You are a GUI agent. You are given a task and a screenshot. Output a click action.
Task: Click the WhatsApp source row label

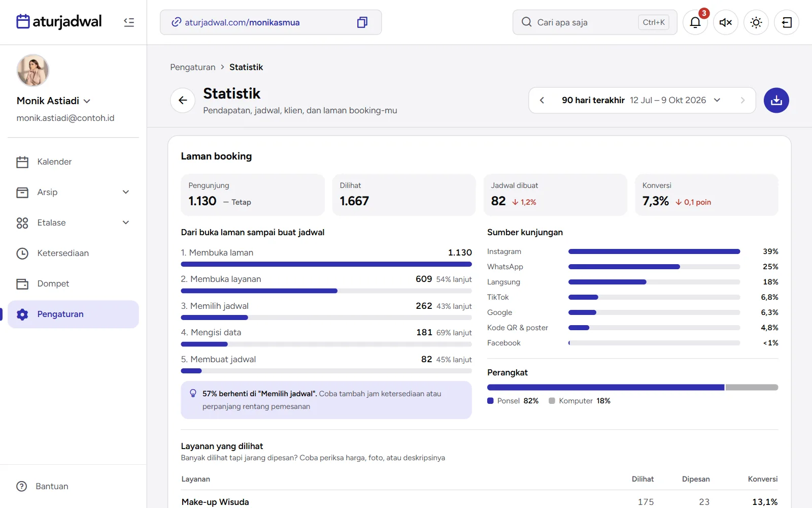coord(505,267)
